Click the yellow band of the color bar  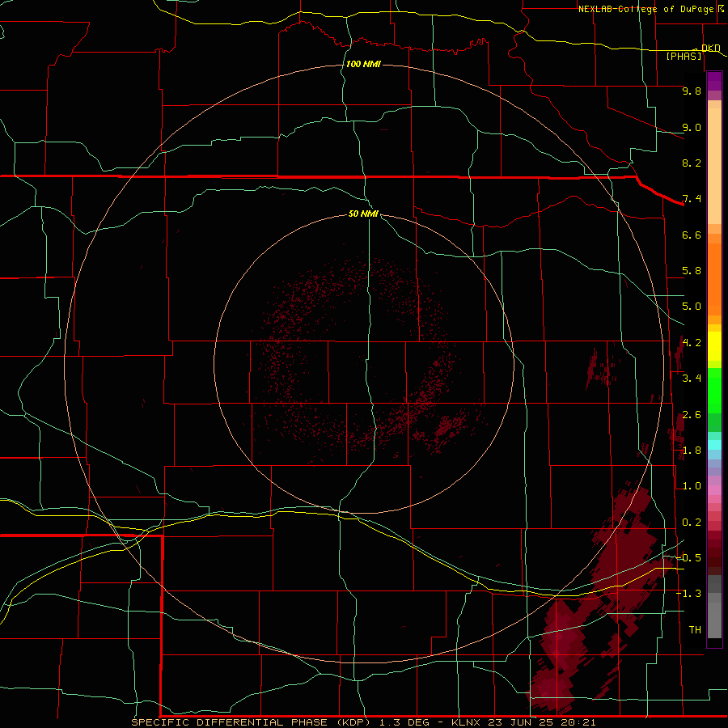tap(714, 346)
